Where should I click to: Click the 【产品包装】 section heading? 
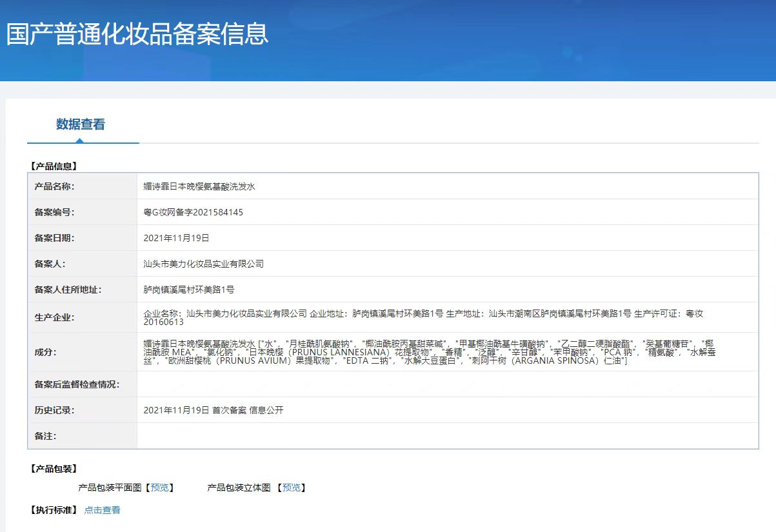point(54,468)
